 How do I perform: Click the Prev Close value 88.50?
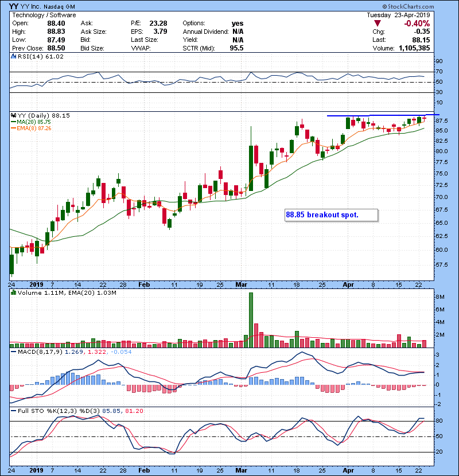56,48
